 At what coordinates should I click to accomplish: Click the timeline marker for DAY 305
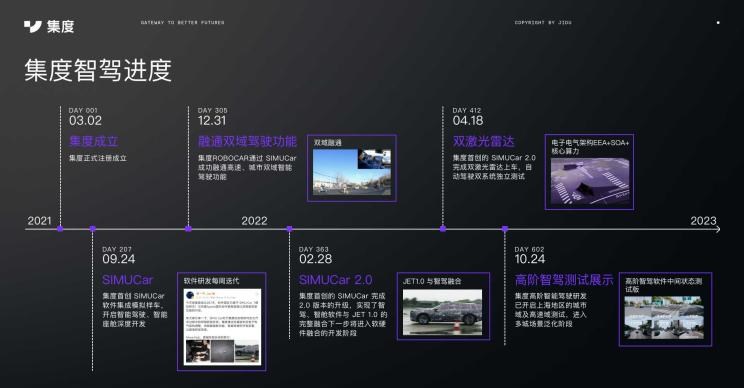click(188, 229)
